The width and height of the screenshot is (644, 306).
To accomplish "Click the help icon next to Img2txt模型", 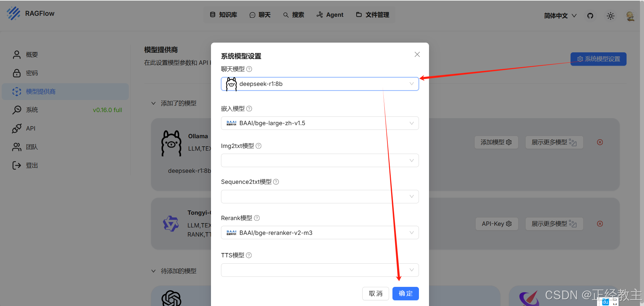I will [259, 146].
